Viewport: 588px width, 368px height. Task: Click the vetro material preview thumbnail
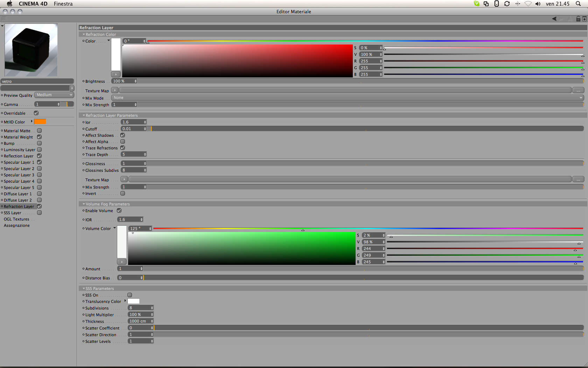click(x=31, y=50)
